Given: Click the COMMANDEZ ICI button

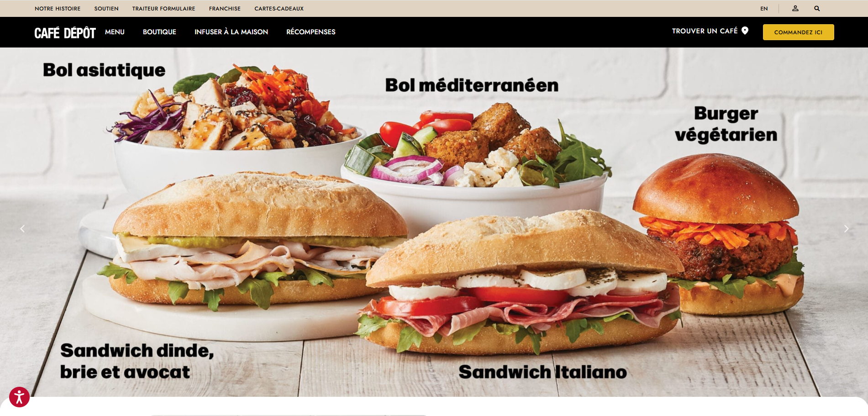Looking at the screenshot, I should (x=798, y=32).
